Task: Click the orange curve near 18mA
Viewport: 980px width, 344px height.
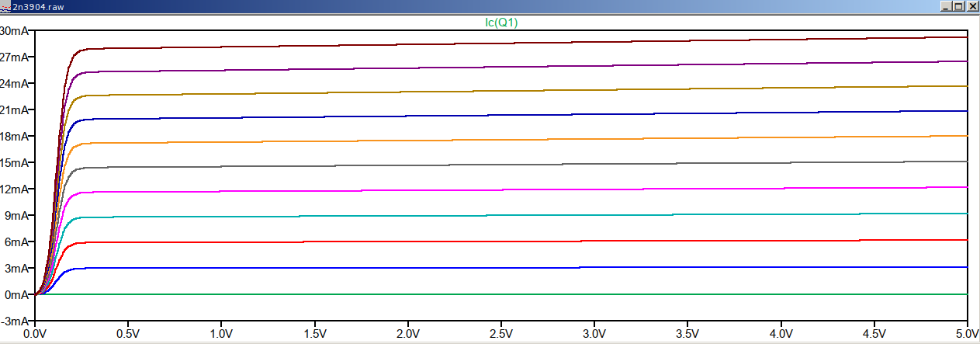Action: point(500,141)
